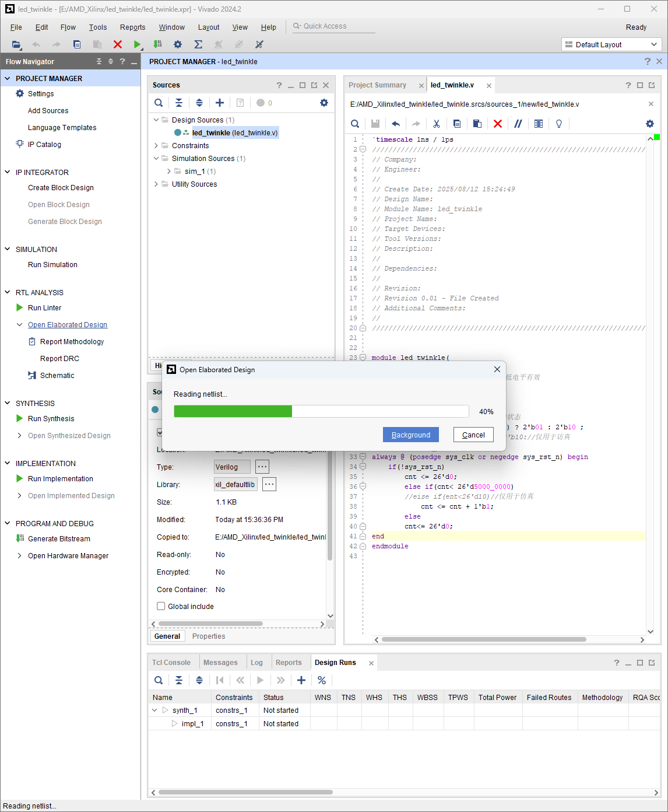Screen dimensions: 668x812
Task: Click the Design Runs horizontal scrollbar
Action: (x=245, y=792)
